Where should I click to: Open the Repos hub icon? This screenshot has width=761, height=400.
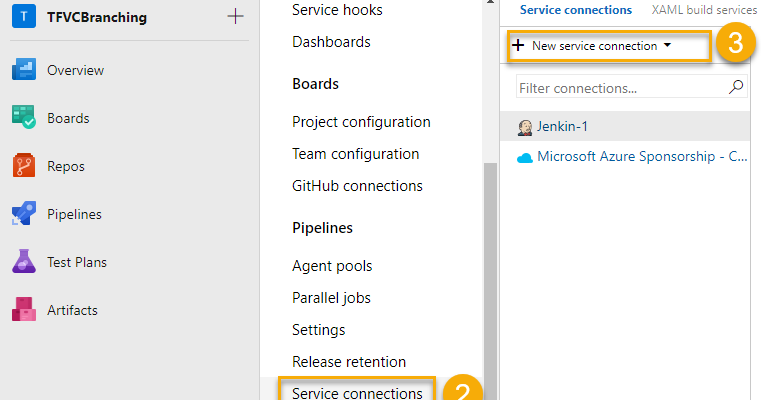24,166
